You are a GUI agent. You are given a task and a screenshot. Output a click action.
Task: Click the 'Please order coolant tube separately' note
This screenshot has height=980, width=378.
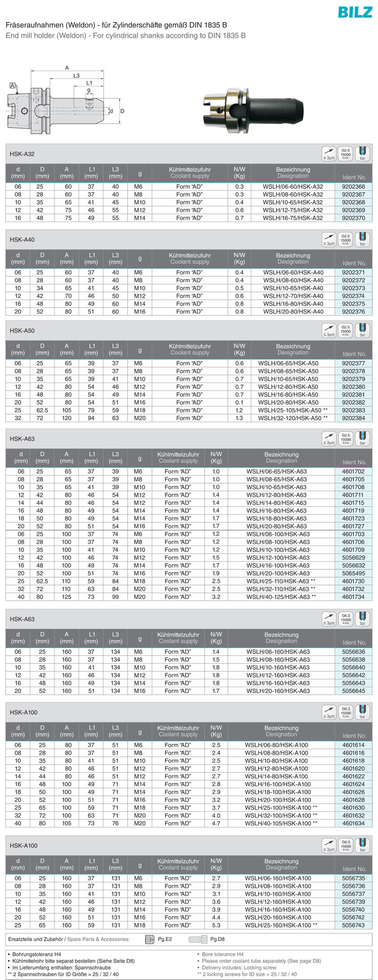pyautogui.click(x=261, y=961)
